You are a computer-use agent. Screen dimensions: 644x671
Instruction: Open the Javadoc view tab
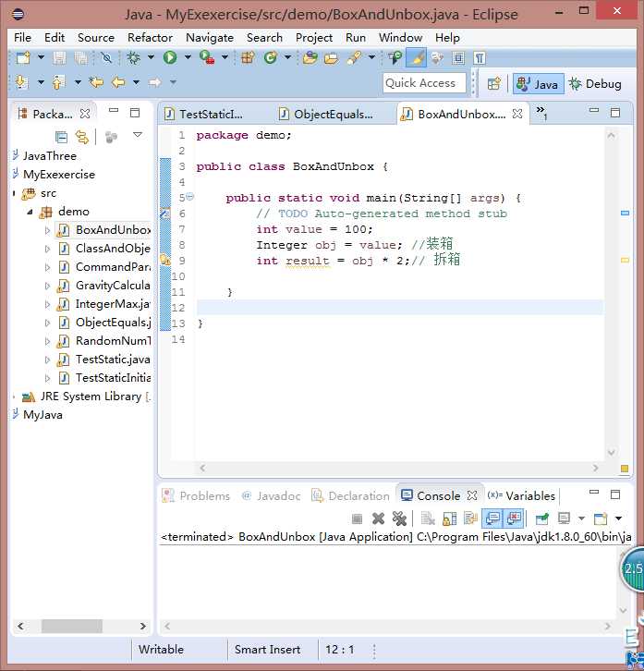click(271, 495)
